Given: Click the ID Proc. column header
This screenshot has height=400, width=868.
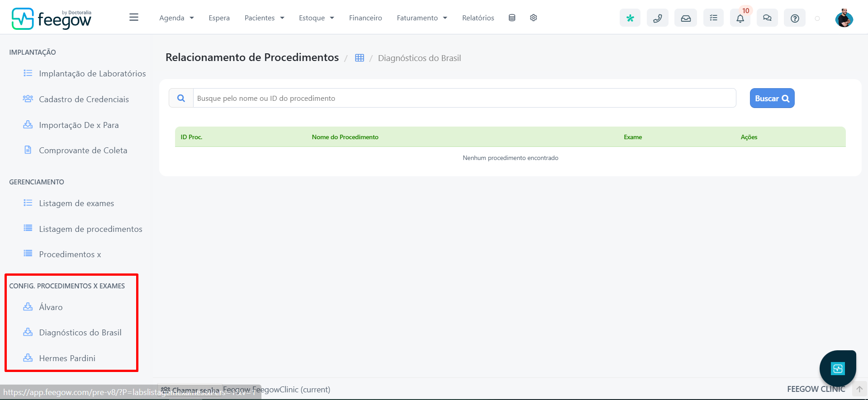Looking at the screenshot, I should coord(191,137).
